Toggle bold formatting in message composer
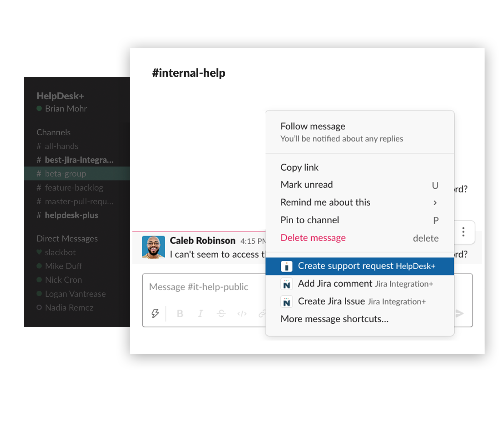 pyautogui.click(x=180, y=313)
